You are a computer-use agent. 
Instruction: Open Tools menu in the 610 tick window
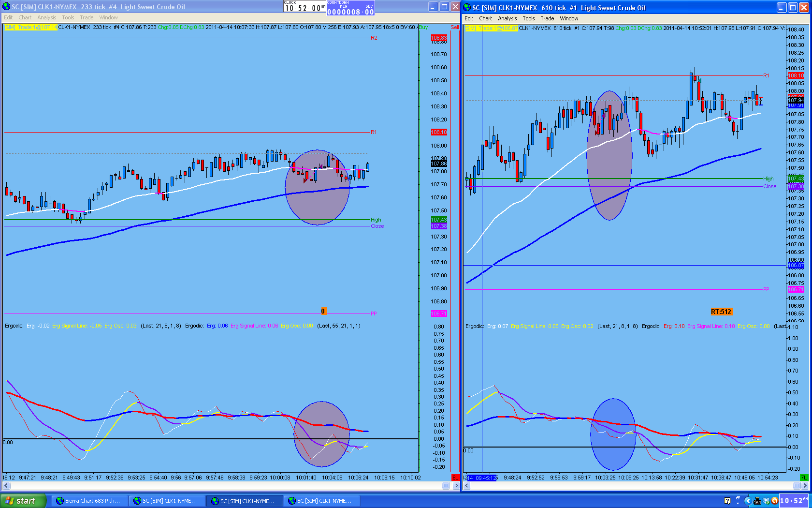(529, 18)
